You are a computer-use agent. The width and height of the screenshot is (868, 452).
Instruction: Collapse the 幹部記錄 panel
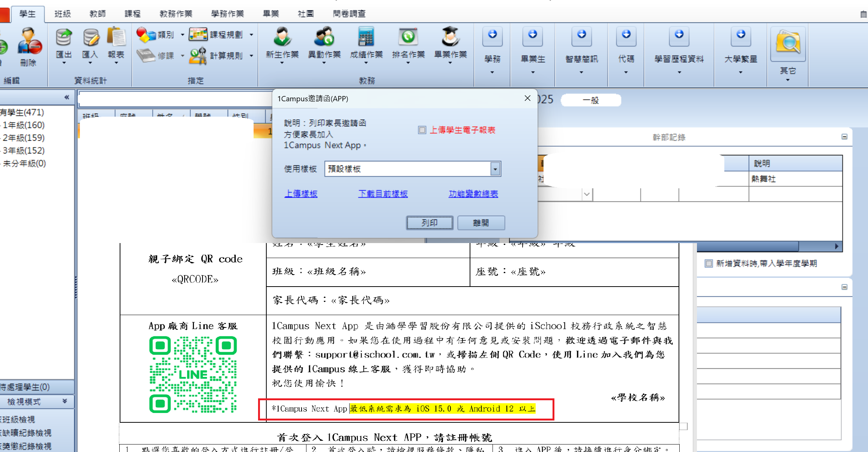point(844,137)
